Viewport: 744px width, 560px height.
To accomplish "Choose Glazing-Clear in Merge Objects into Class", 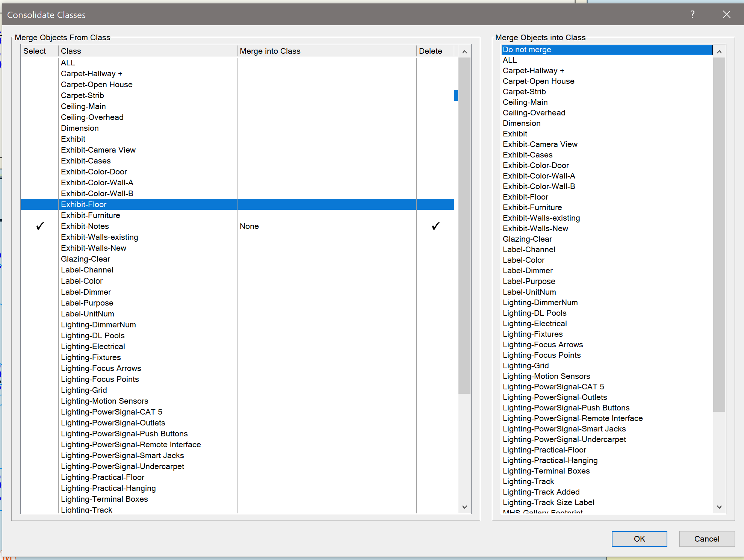I will tap(527, 239).
